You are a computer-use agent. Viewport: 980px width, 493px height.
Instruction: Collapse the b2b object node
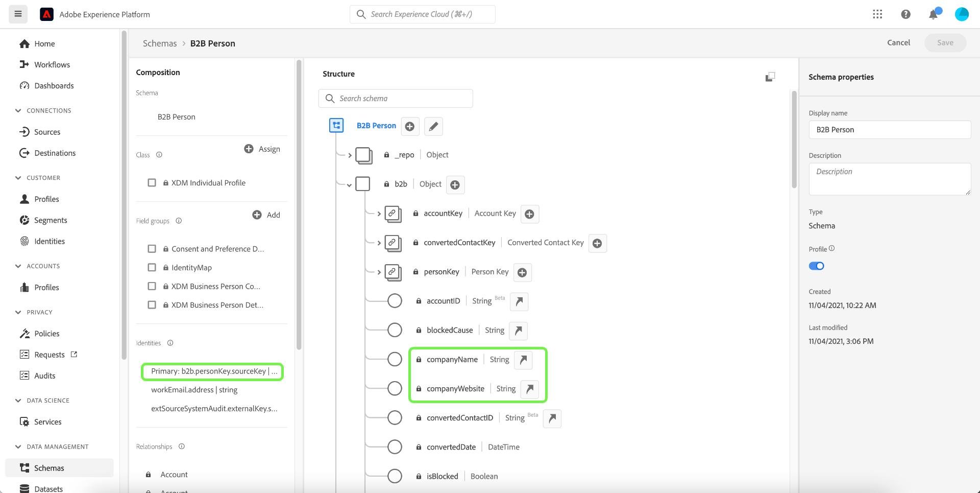(x=349, y=185)
